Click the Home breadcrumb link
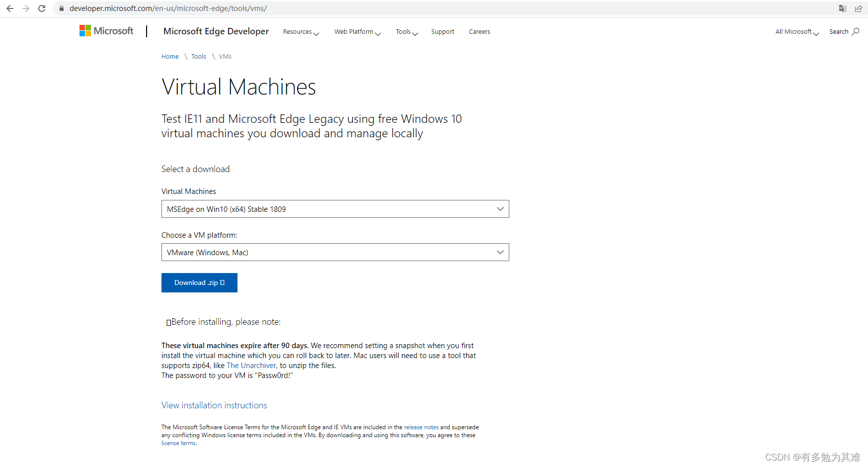The height and width of the screenshot is (467, 868). pos(170,57)
